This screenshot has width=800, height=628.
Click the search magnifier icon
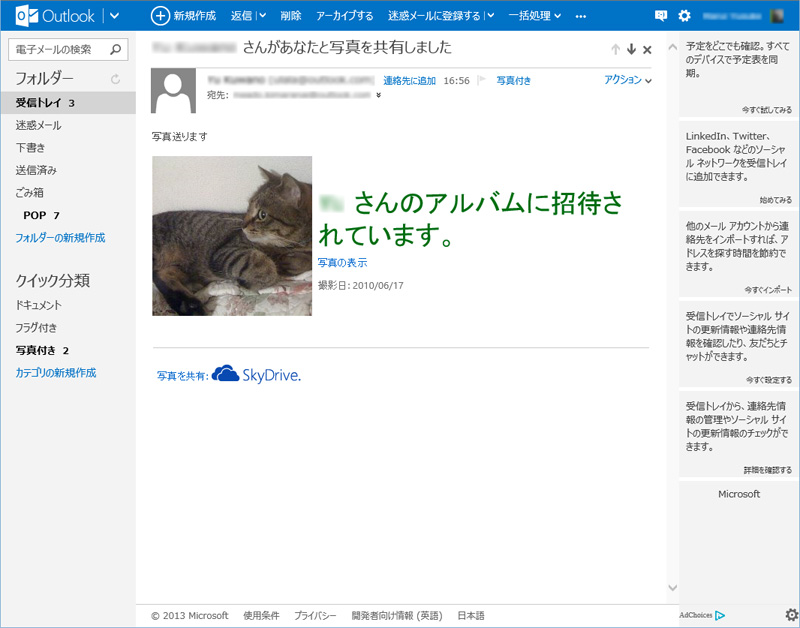pos(117,49)
